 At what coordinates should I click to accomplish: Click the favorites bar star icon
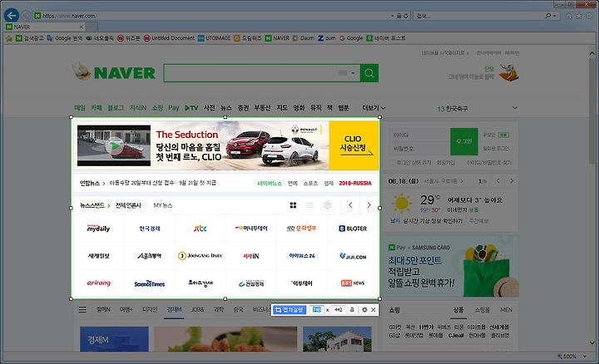(9, 38)
